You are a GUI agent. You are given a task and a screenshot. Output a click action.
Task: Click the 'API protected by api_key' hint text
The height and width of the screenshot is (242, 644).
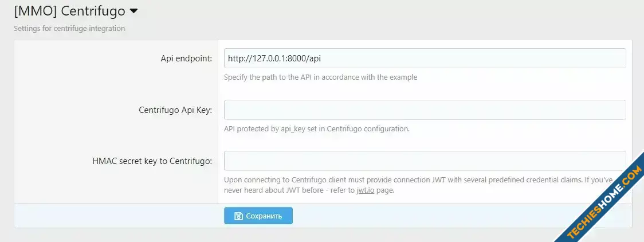(317, 128)
